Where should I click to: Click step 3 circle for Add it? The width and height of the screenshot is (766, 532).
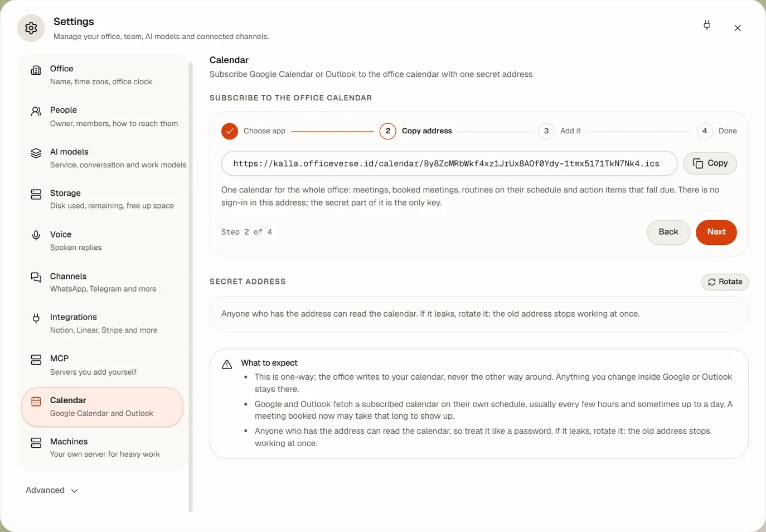(546, 131)
